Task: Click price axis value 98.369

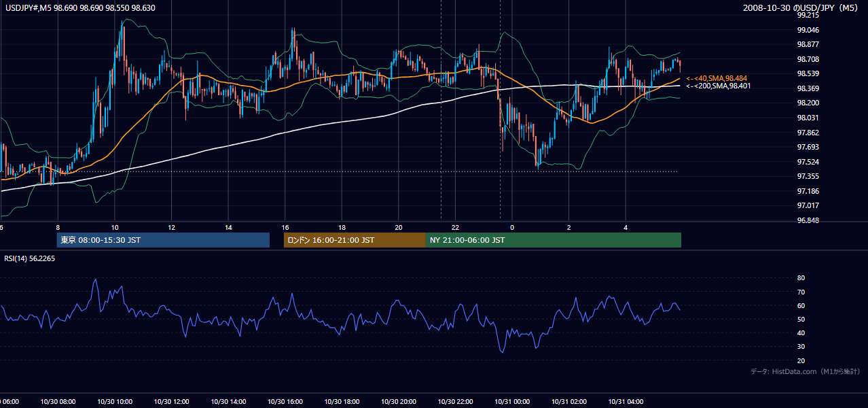Action: click(808, 88)
